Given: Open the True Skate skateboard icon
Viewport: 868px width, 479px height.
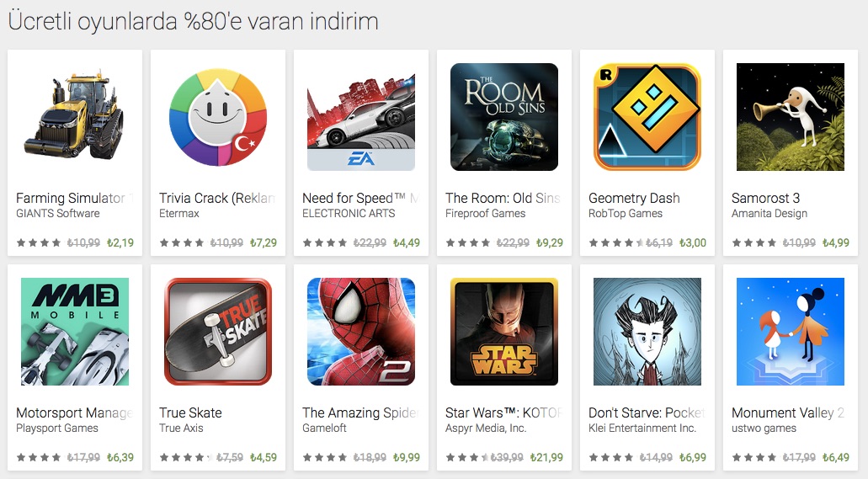Looking at the screenshot, I should point(218,332).
